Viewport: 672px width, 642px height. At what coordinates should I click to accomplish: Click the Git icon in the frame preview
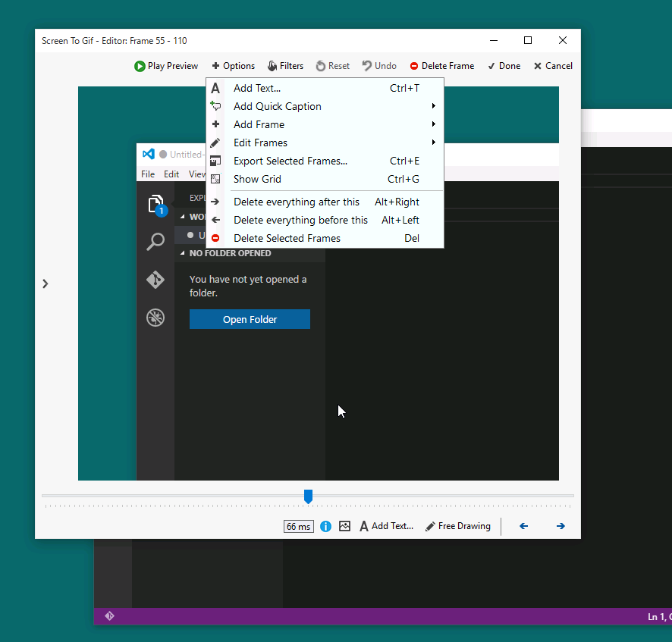click(x=155, y=280)
